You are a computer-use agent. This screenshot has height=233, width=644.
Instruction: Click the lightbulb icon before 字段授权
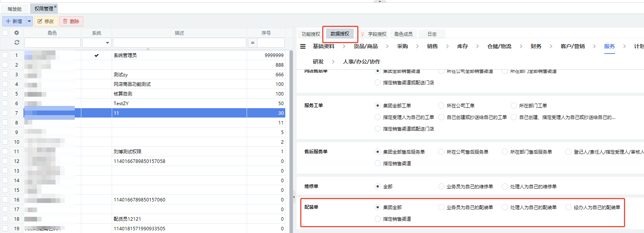[x=362, y=34]
